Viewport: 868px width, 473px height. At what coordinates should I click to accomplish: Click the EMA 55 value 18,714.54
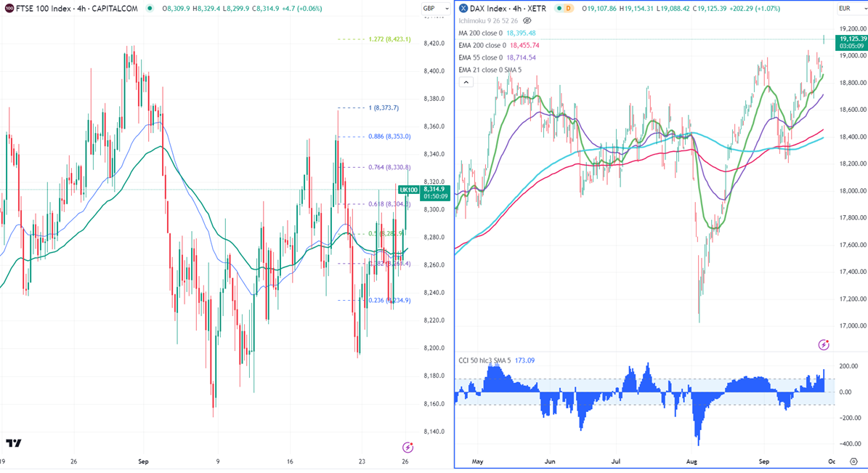click(521, 57)
